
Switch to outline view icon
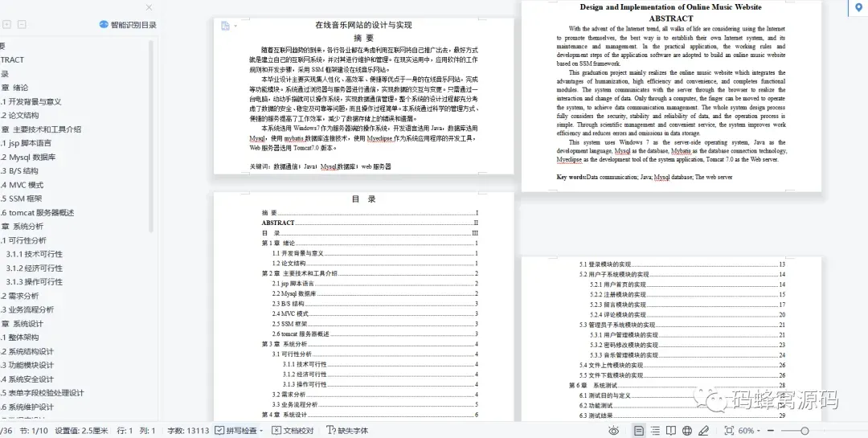tap(656, 431)
